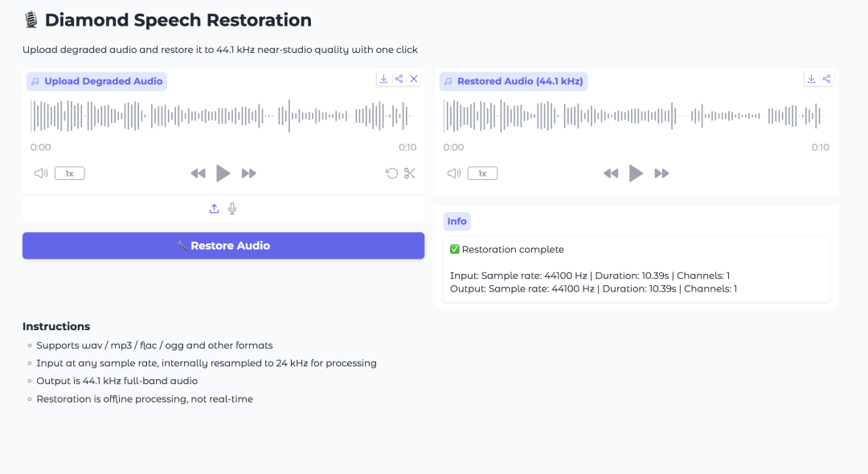Play the degraded audio
868x474 pixels.
pyautogui.click(x=223, y=174)
